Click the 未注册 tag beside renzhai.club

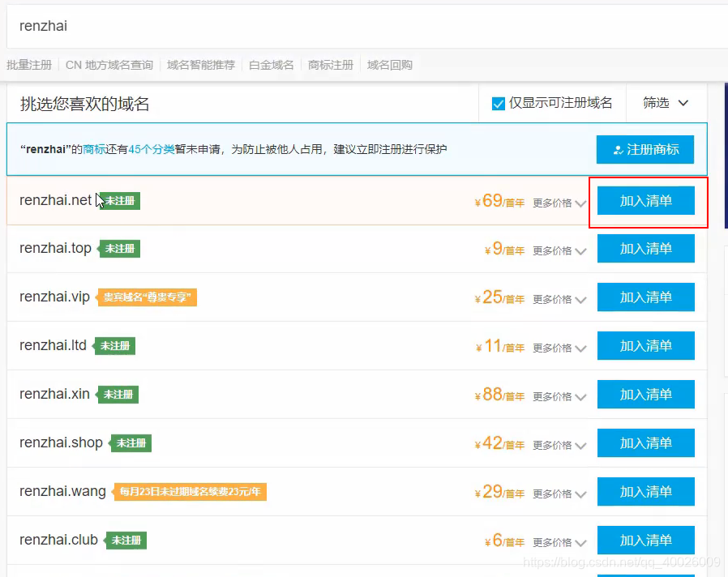(x=126, y=541)
